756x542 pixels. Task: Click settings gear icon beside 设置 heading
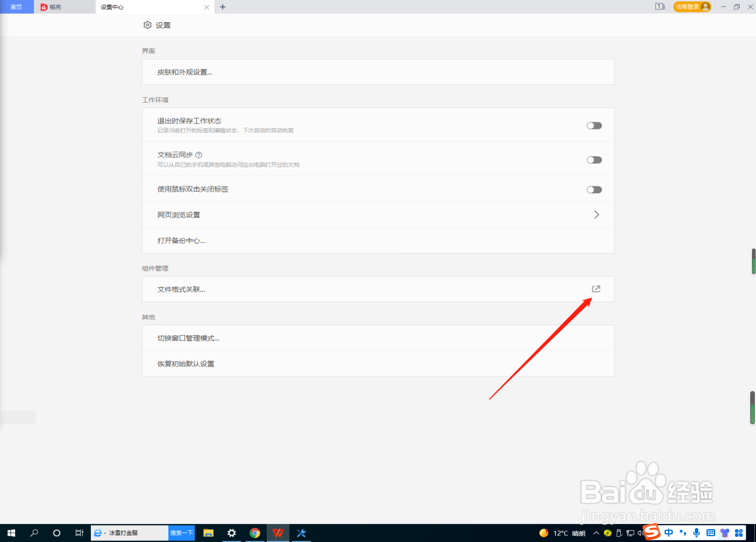pyautogui.click(x=147, y=25)
